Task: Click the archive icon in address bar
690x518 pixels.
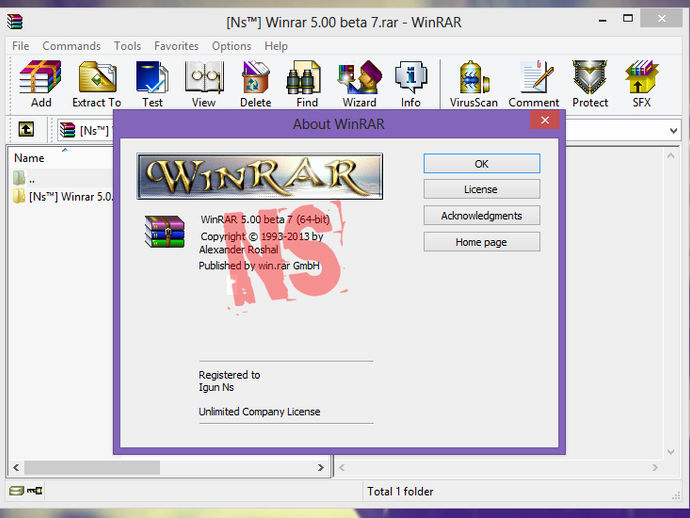Action: pos(68,130)
